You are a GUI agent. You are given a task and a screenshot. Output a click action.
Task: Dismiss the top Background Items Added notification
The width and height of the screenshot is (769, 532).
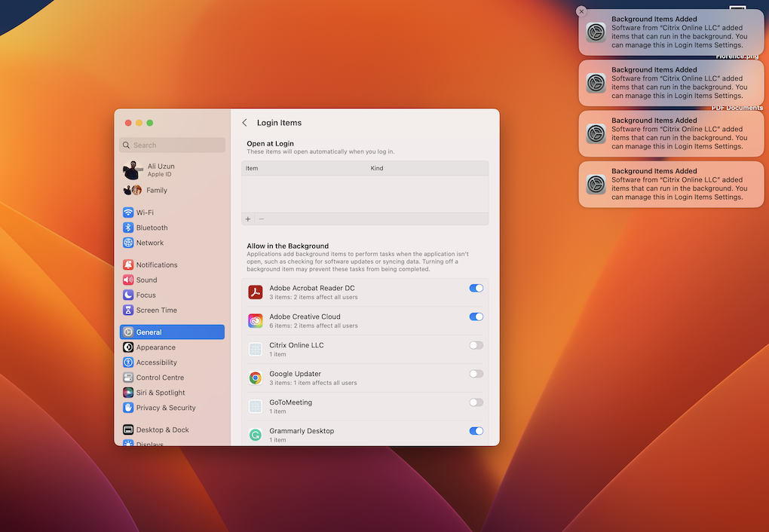[x=581, y=11]
